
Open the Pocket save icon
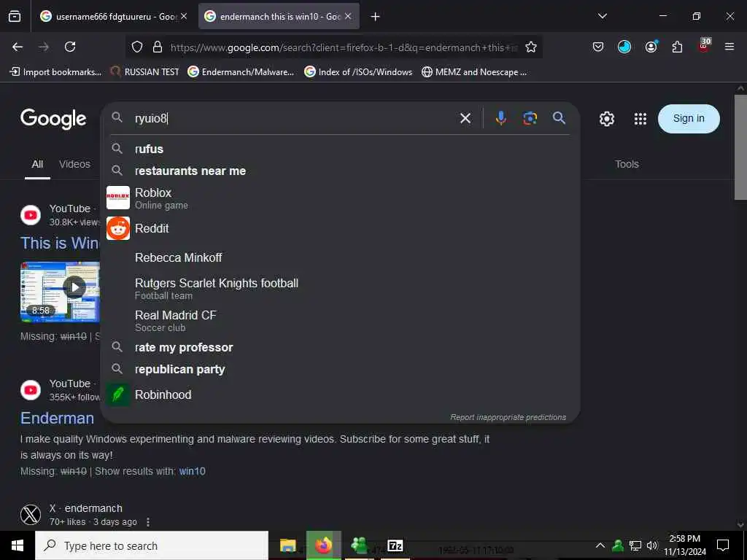click(x=598, y=47)
